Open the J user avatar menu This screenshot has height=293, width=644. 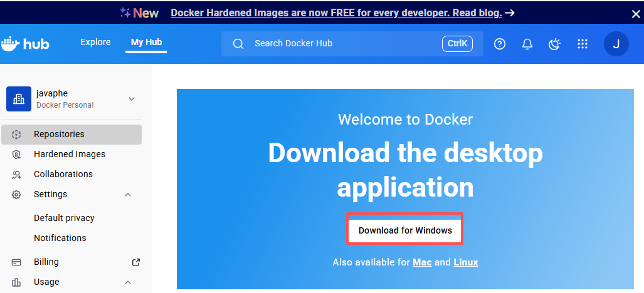click(x=616, y=44)
